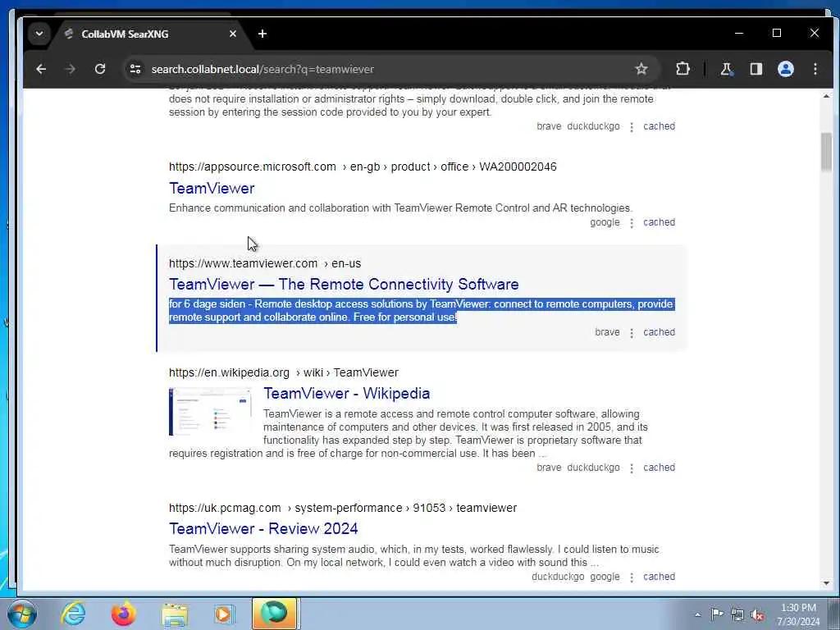
Task: Open more options dots for topmost result
Action: (632, 127)
